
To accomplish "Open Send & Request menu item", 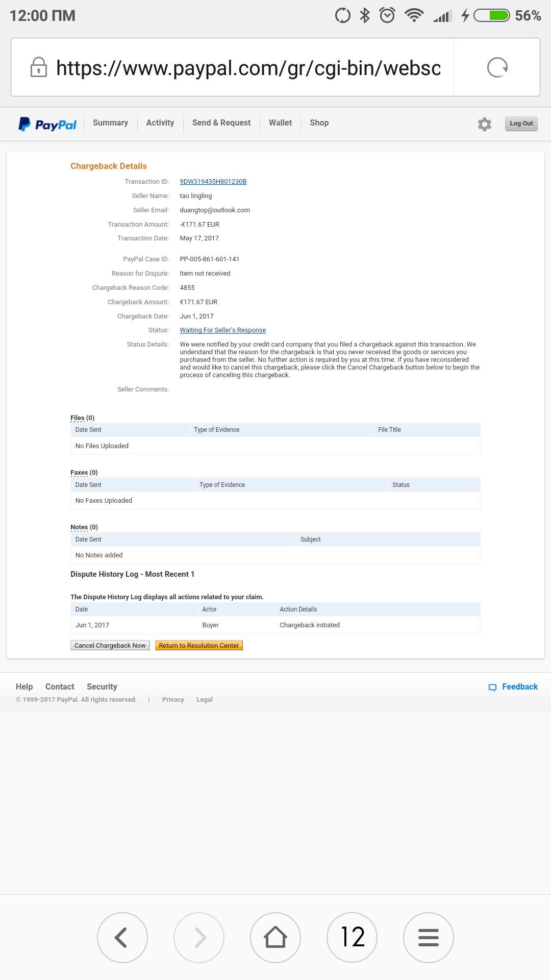I will (x=221, y=123).
